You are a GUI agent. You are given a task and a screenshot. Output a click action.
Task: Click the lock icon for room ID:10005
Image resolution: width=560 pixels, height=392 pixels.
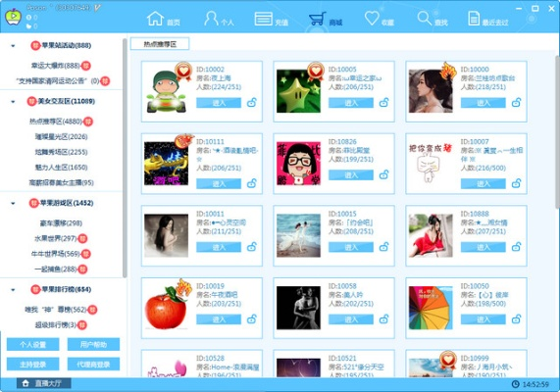383,103
